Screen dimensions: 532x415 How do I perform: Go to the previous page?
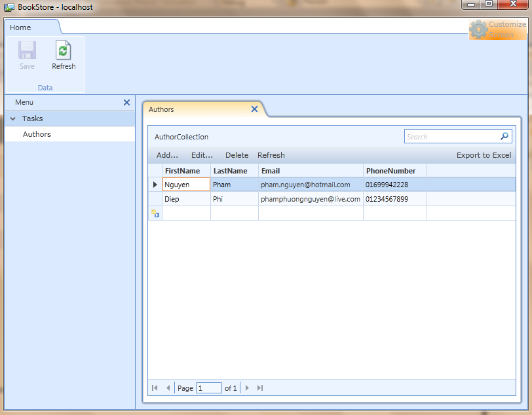tap(168, 388)
